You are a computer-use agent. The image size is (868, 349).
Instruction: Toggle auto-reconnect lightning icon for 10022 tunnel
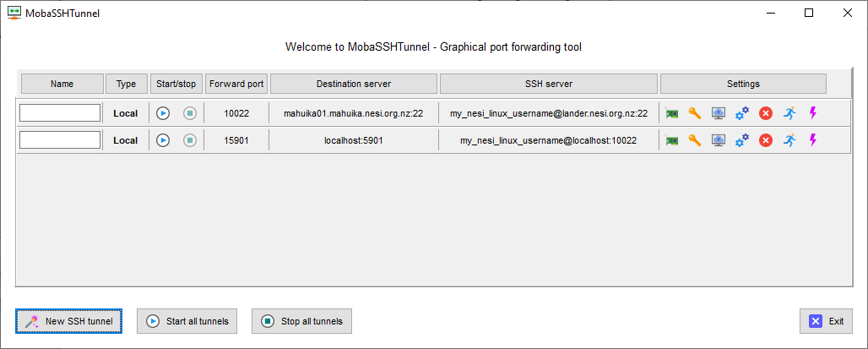pyautogui.click(x=812, y=113)
